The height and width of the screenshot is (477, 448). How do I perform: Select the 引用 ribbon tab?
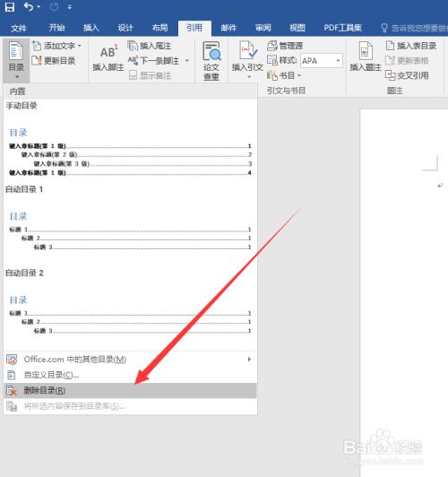coord(194,28)
